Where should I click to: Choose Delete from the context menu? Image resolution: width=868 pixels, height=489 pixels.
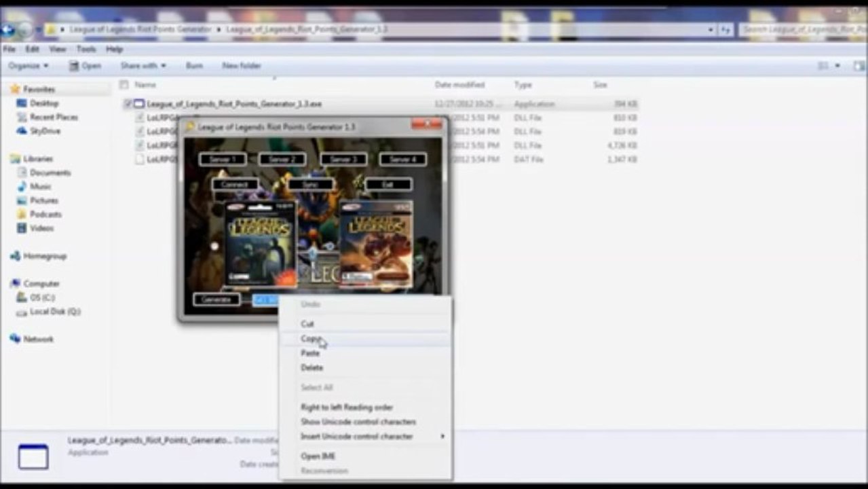pyautogui.click(x=365, y=367)
